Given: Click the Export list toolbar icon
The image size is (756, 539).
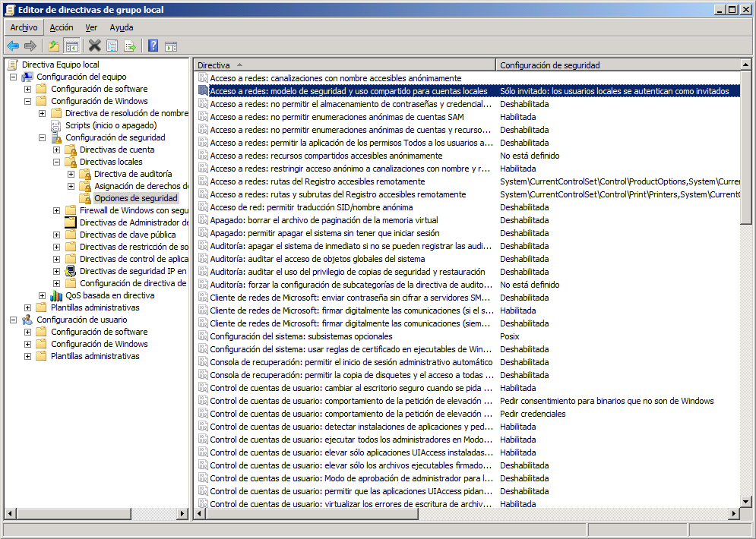Looking at the screenshot, I should 130,46.
